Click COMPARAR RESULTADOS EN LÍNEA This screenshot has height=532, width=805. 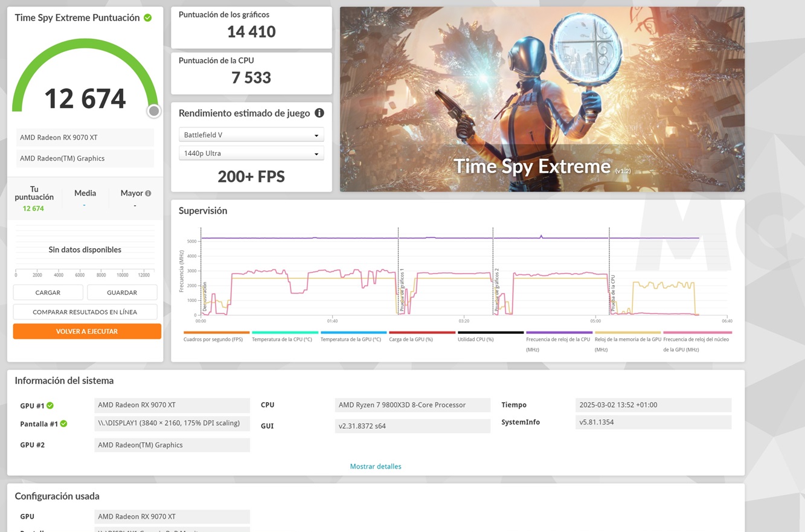click(x=85, y=312)
